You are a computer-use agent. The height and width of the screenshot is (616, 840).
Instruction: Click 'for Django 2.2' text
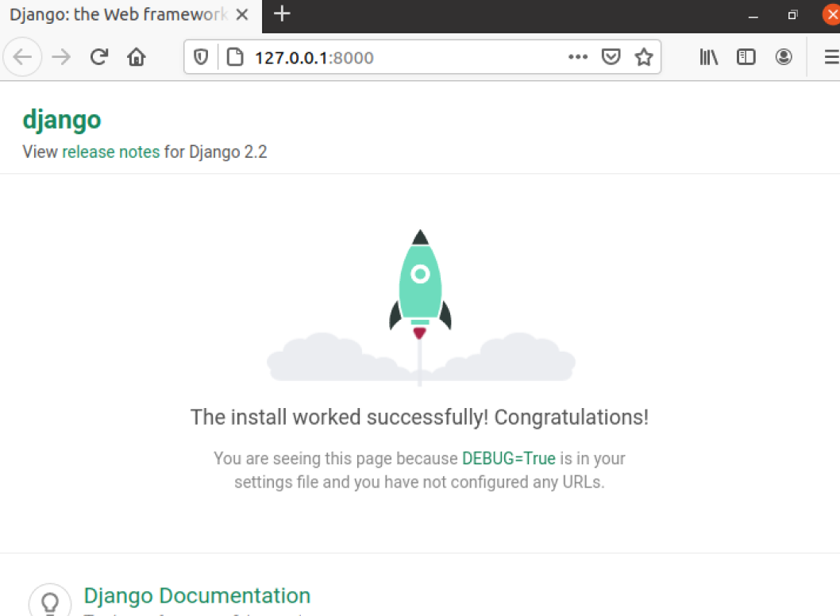[215, 152]
